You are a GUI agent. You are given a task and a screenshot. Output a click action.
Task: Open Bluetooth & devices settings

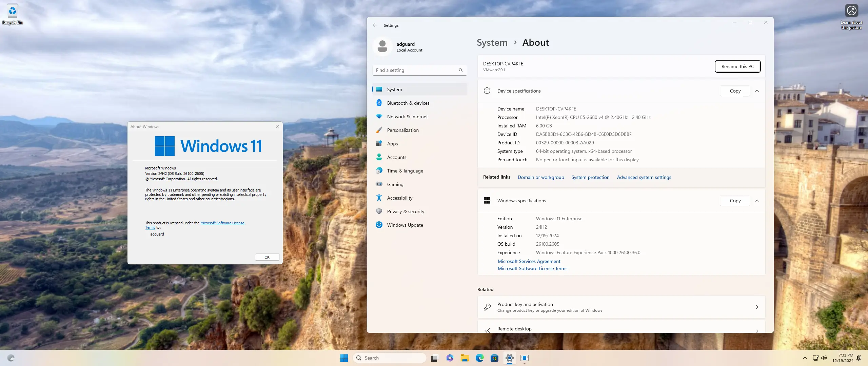pyautogui.click(x=408, y=103)
